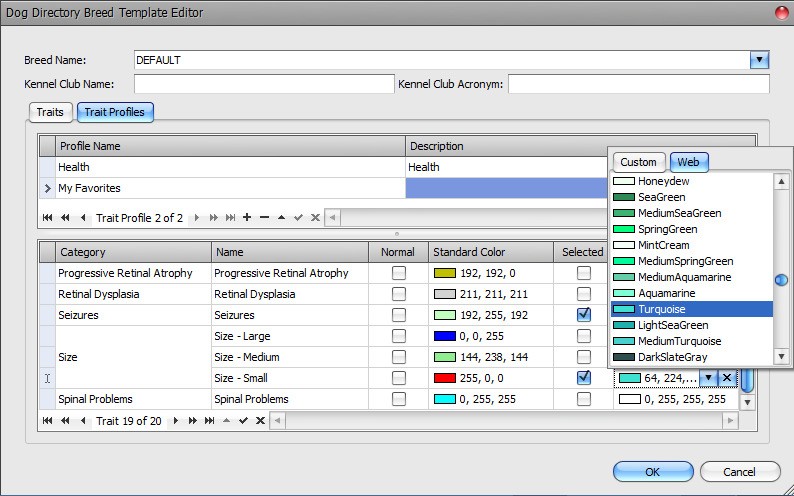The image size is (794, 496).
Task: Sort by Profile Name column header
Action: 230,146
